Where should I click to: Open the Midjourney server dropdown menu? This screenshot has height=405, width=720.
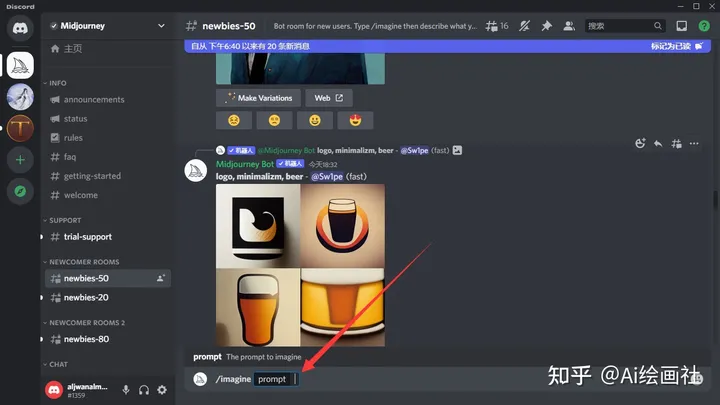tap(162, 26)
